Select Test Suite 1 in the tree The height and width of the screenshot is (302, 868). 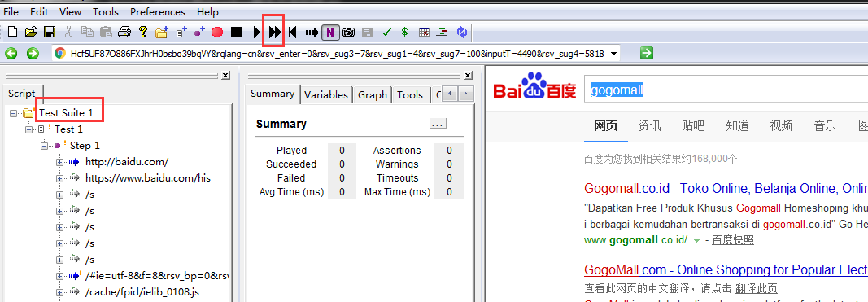pos(66,113)
